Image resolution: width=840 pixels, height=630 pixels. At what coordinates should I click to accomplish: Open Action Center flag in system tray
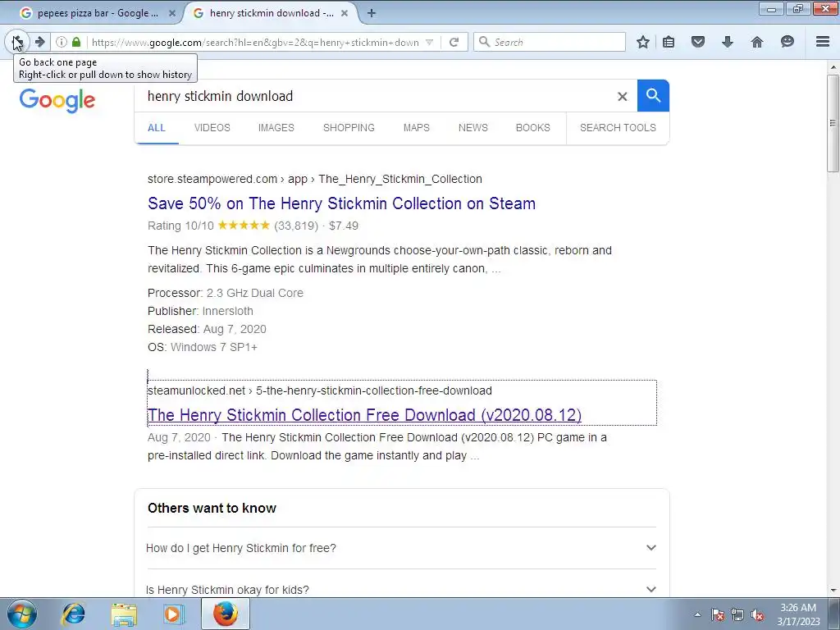point(717,615)
